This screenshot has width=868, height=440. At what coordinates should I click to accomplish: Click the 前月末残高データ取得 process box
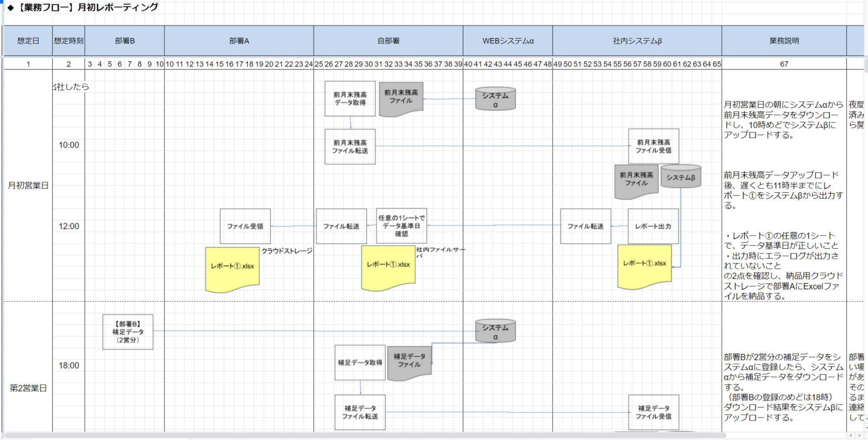[x=350, y=99]
